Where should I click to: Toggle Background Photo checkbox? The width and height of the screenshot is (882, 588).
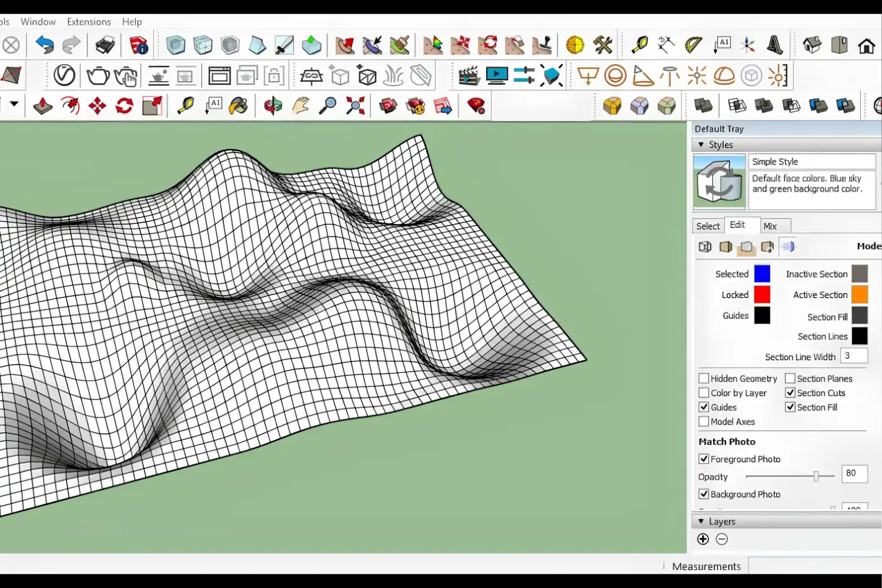[x=704, y=494]
